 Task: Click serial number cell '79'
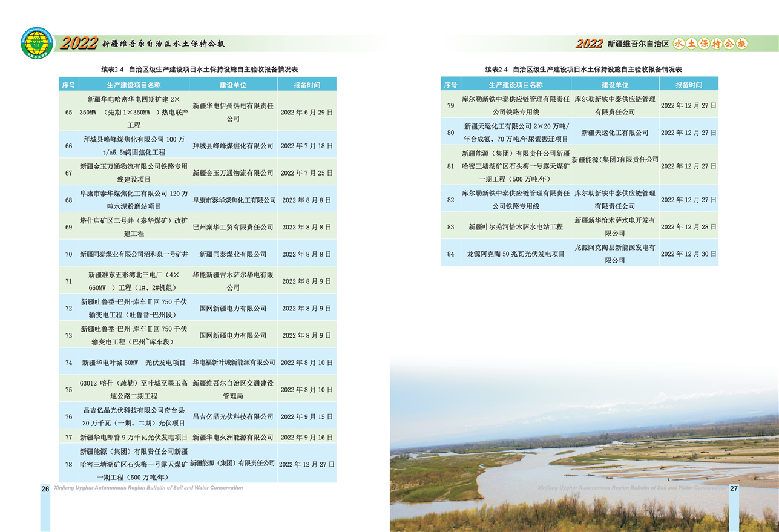click(x=450, y=105)
